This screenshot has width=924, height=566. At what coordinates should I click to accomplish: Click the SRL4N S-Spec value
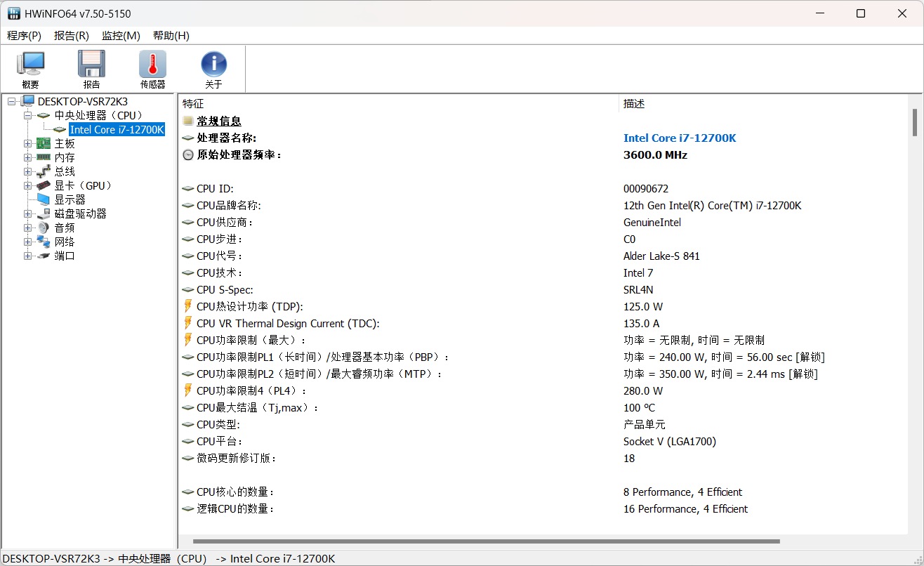638,290
